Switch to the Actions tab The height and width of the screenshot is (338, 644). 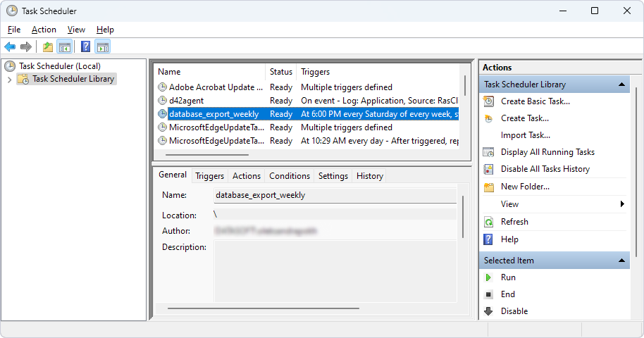click(x=247, y=176)
